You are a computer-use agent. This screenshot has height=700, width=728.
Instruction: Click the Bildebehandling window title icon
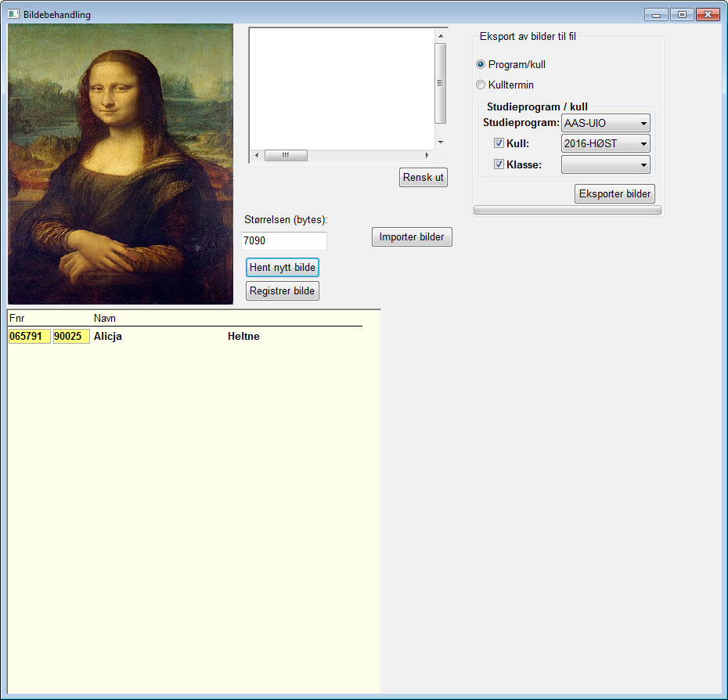[x=13, y=14]
